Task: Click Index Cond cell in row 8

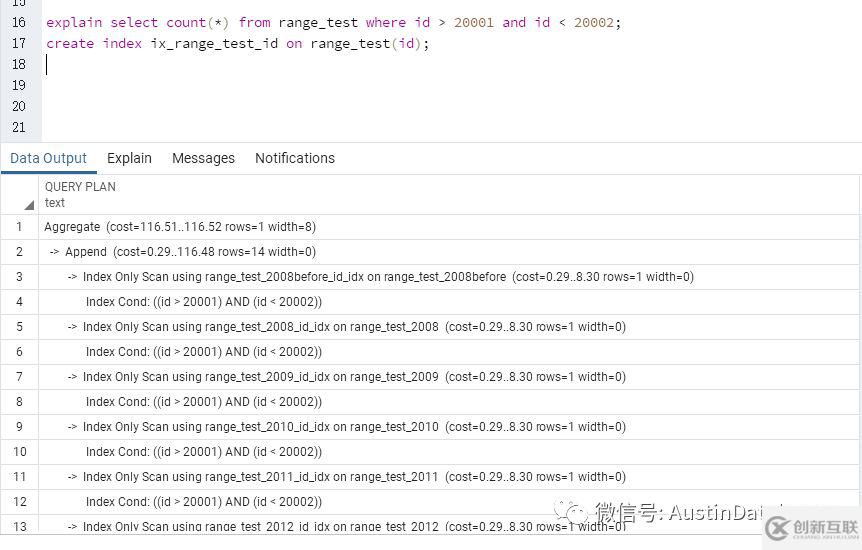Action: pos(449,402)
